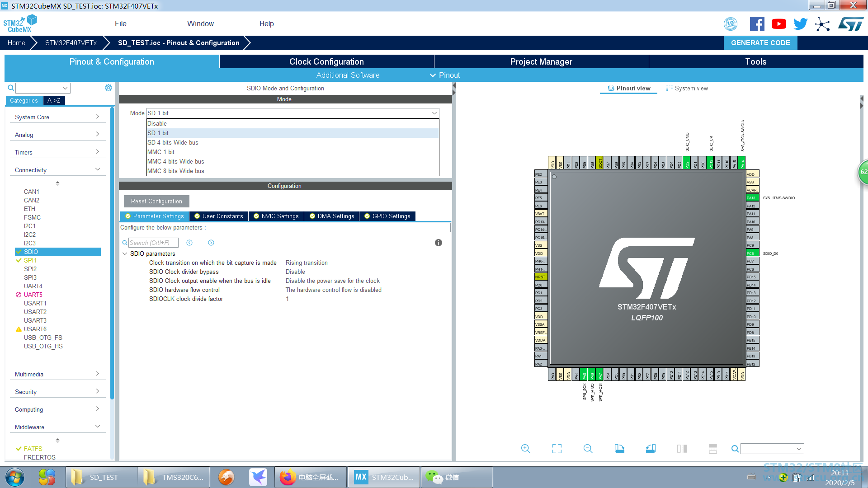Go to Home breadcrumb
Viewport: 868px width, 488px height.
(x=16, y=43)
